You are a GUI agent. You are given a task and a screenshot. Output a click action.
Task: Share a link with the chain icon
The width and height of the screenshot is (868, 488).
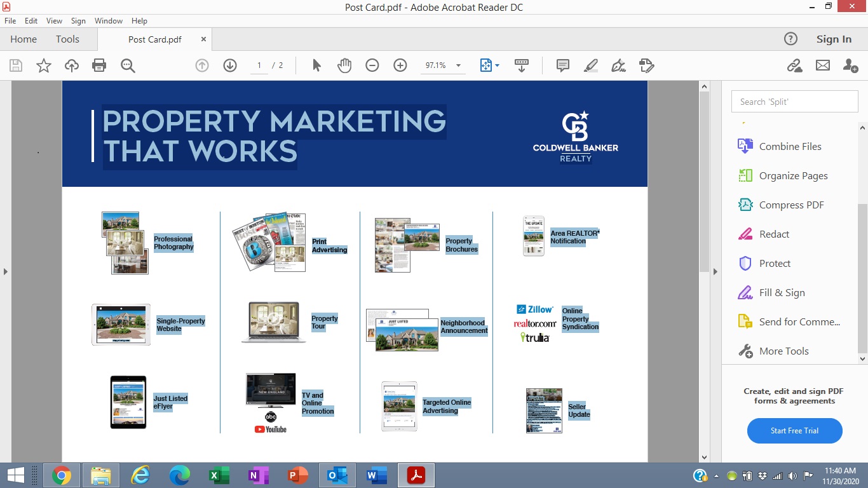point(794,65)
